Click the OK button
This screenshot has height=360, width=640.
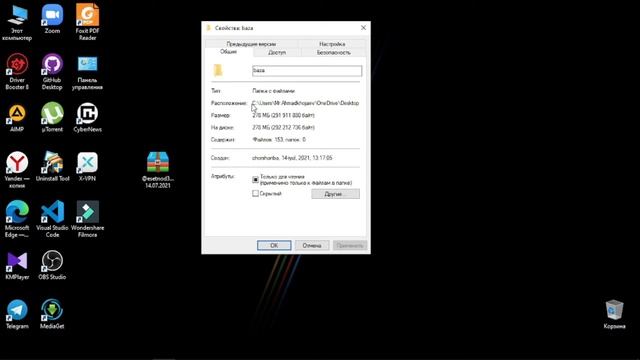click(274, 245)
